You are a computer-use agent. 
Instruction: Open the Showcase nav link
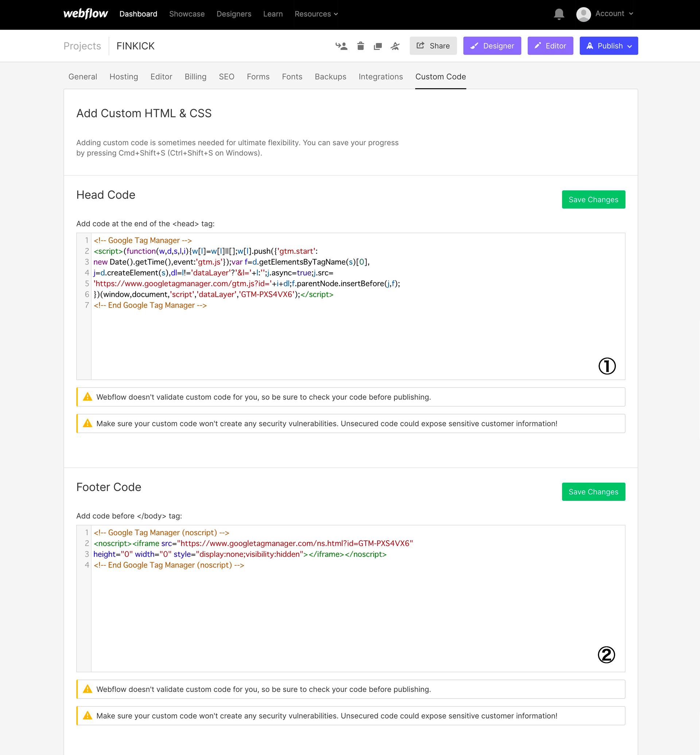187,14
